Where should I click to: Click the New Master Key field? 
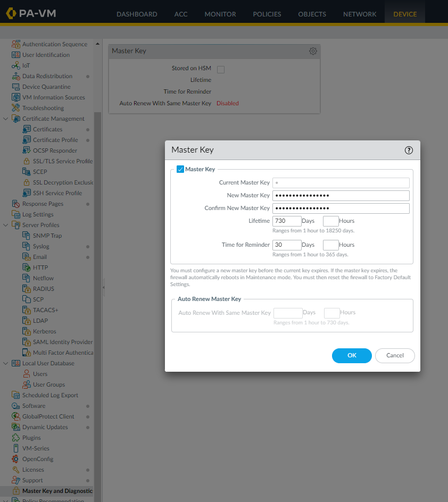pyautogui.click(x=341, y=196)
